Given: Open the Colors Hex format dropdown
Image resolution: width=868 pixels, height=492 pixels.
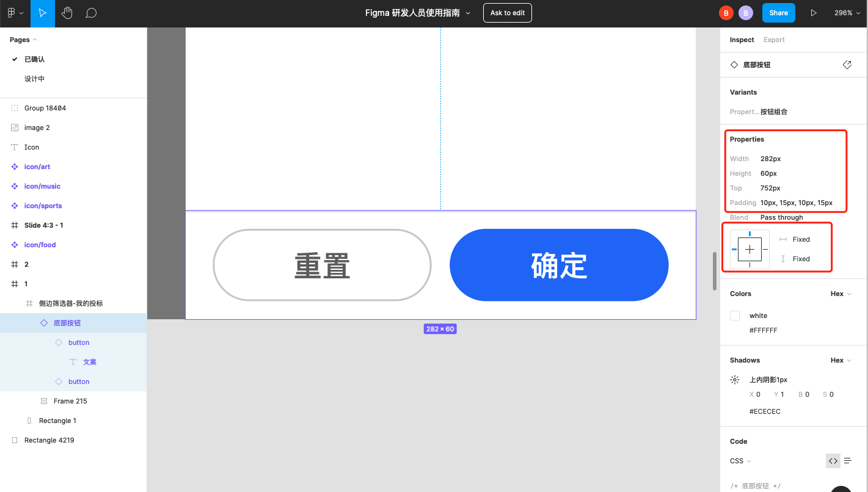Looking at the screenshot, I should (x=841, y=294).
